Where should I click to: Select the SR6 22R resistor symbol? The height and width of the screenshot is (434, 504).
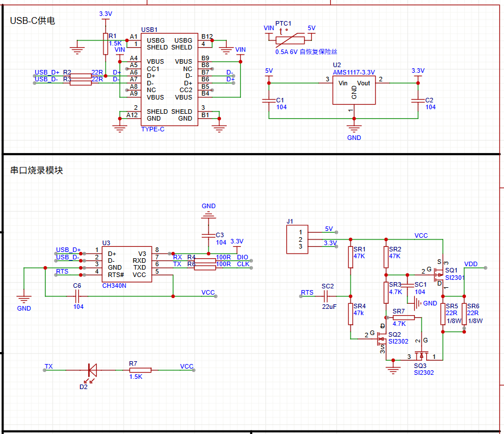coord(464,313)
